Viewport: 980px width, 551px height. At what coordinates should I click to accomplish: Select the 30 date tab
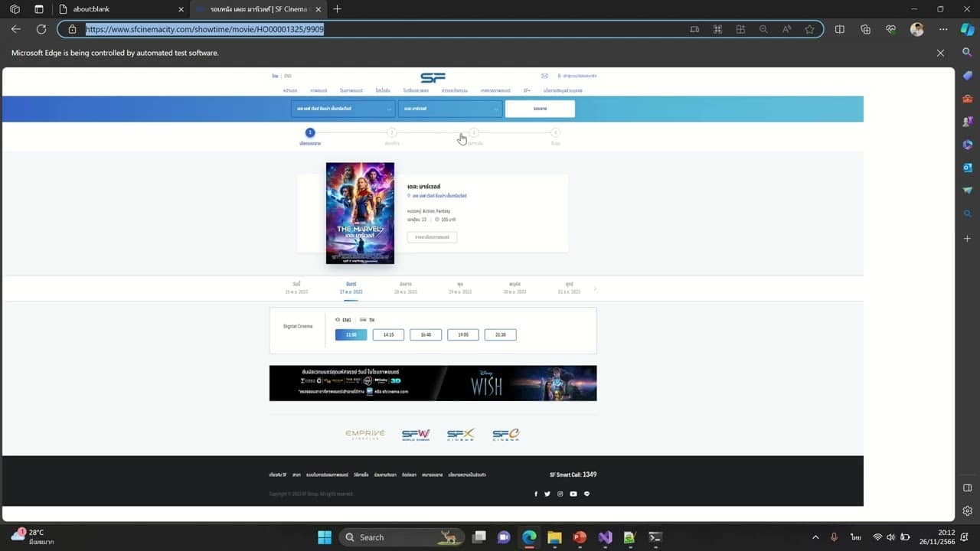click(514, 288)
